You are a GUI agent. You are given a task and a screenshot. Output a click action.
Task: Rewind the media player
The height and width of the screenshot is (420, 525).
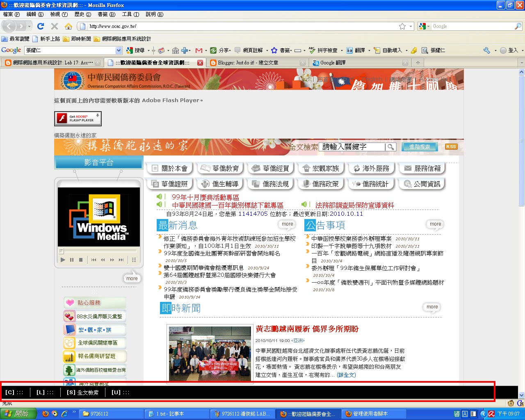[103, 260]
